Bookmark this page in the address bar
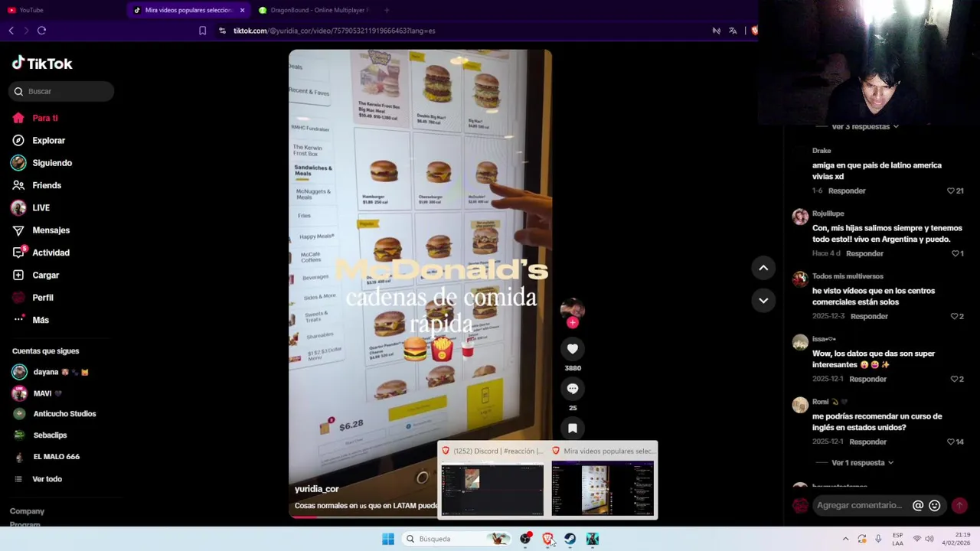 coord(202,31)
